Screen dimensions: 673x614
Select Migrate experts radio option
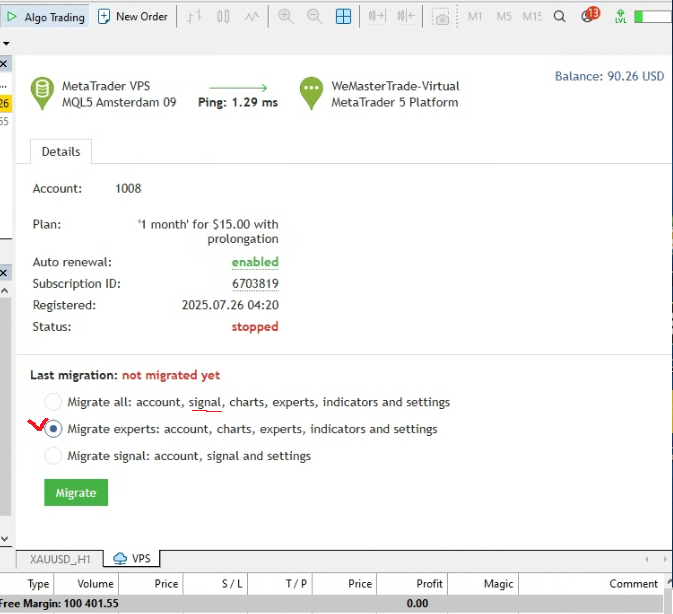coord(53,429)
